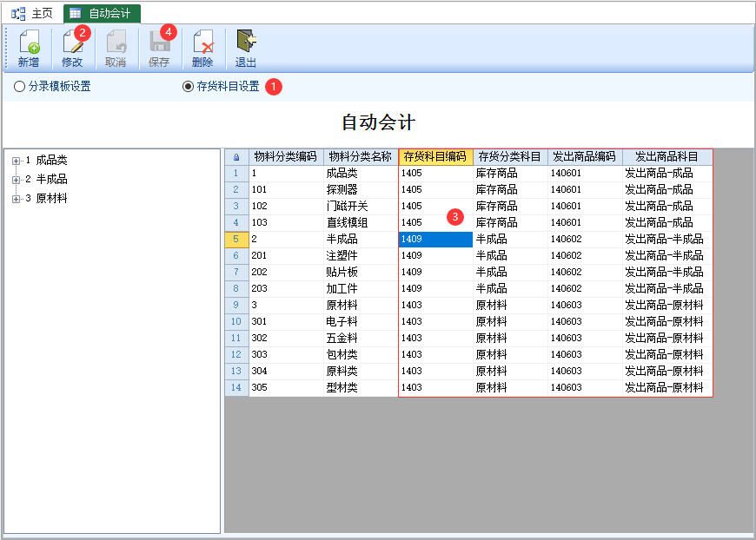Click the 五金料 name cell
756x540 pixels.
(x=361, y=339)
